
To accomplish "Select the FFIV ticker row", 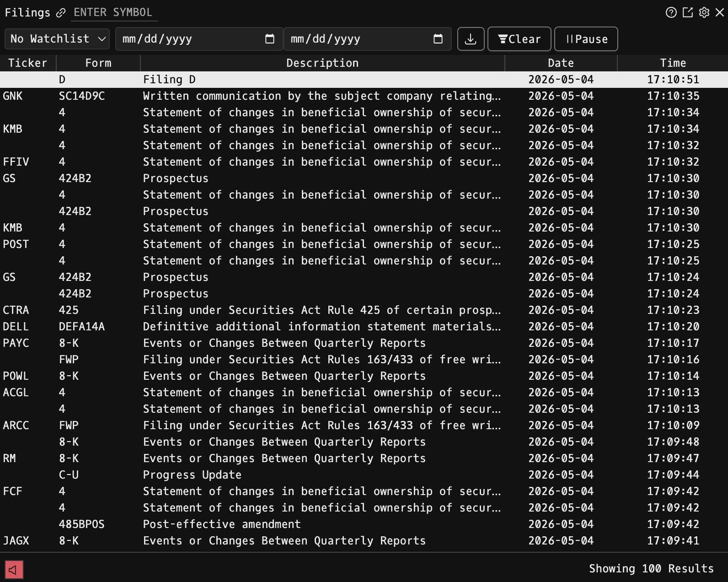I will 364,162.
